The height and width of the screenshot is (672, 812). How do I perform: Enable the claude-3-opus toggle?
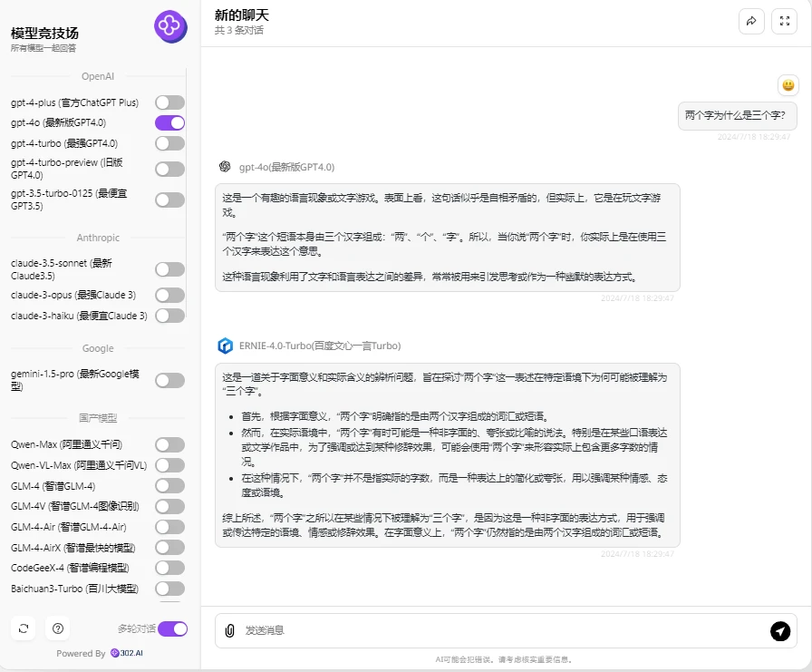[169, 295]
